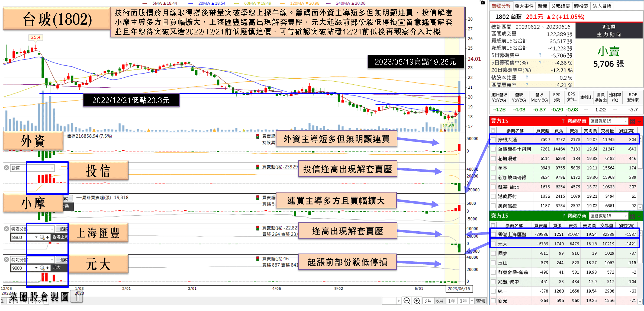Switch to 重大事件 tab
The height and width of the screenshot is (311, 644).
click(x=524, y=6)
